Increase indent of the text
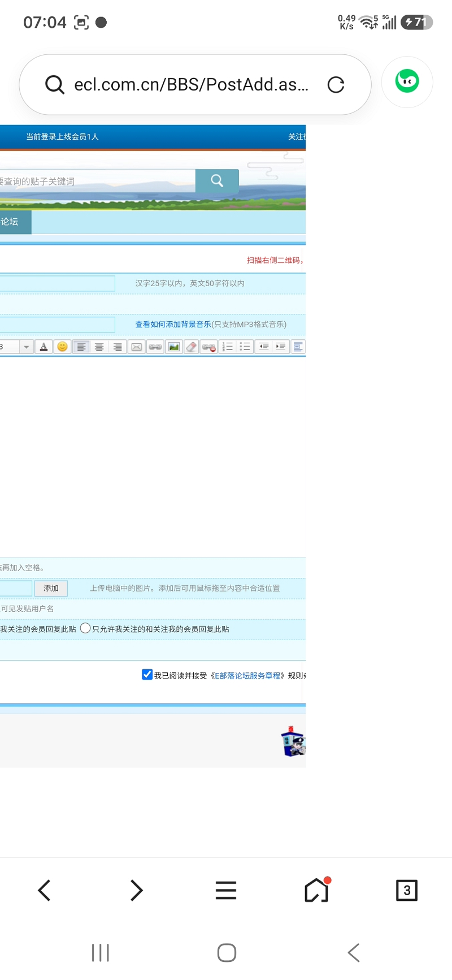Image resolution: width=452 pixels, height=980 pixels. [281, 347]
